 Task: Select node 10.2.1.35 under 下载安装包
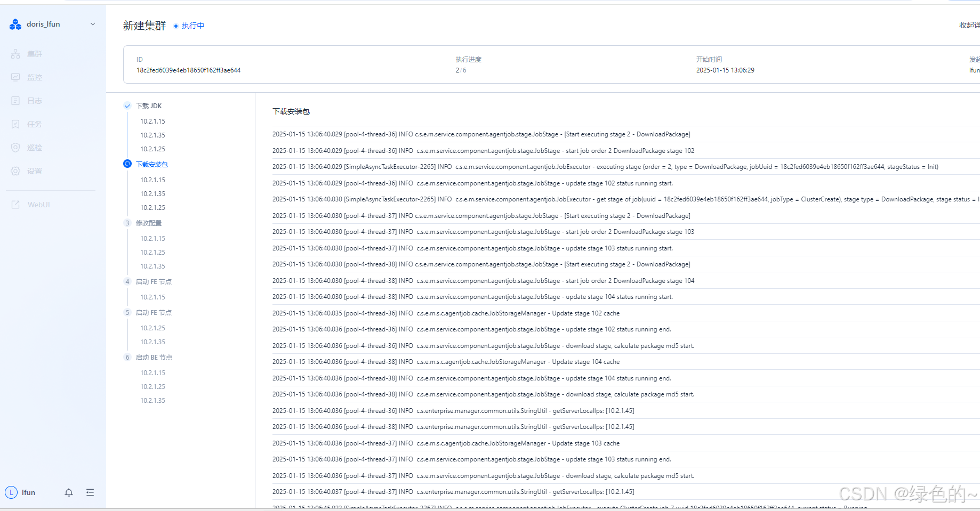(x=153, y=193)
